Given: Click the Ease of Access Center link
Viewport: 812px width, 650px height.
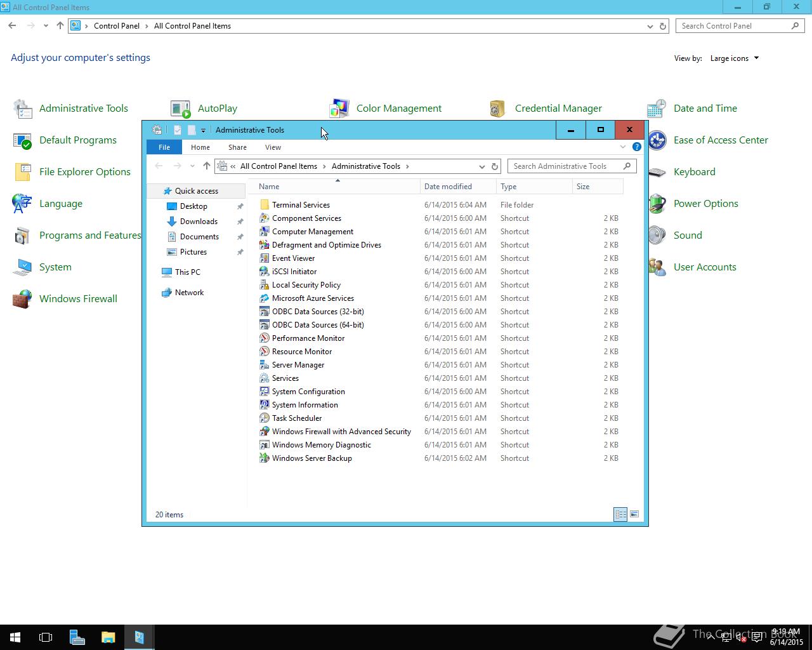Looking at the screenshot, I should click(x=721, y=140).
